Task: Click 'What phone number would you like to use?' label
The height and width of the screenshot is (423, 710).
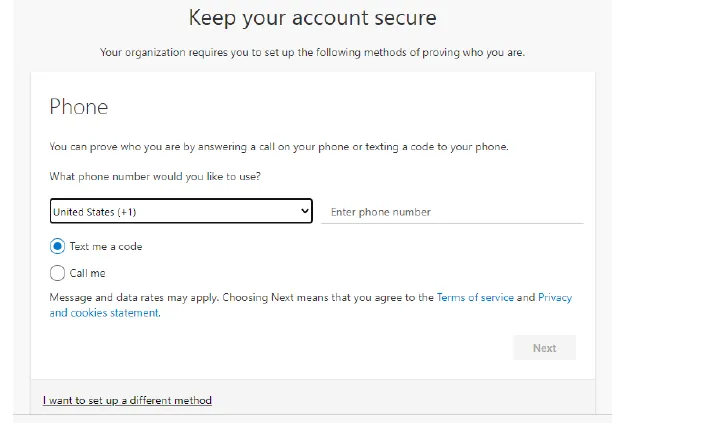Action: tap(155, 176)
